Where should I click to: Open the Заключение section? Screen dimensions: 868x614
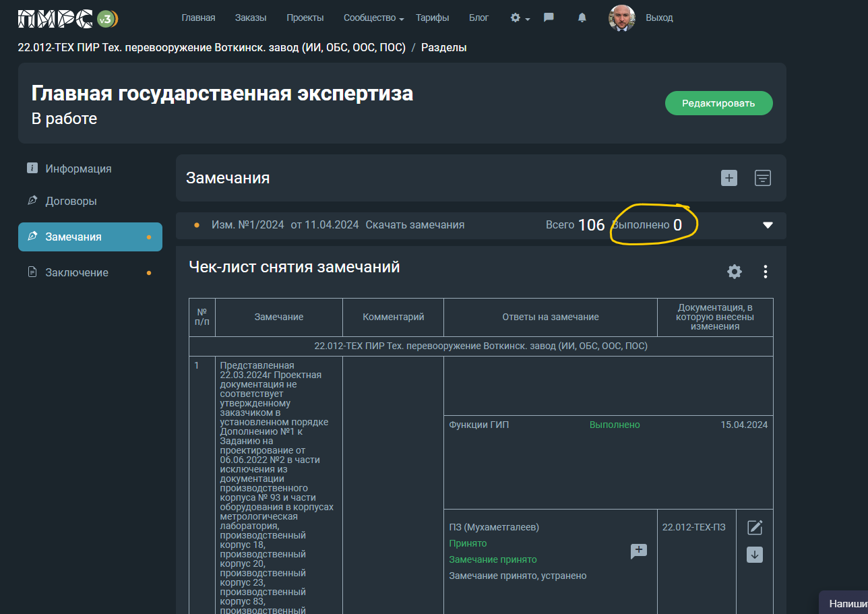click(x=77, y=272)
